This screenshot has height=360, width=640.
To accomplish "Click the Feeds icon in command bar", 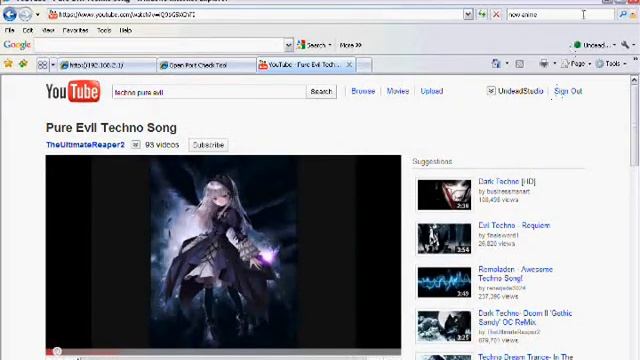I will tap(520, 64).
